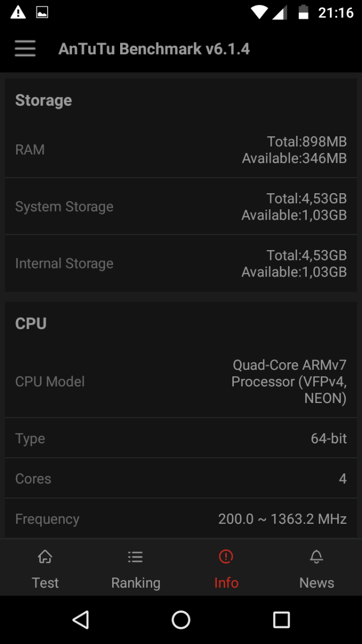Tap the AnTuTu Benchmark v6.1.4 title

pyautogui.click(x=154, y=49)
